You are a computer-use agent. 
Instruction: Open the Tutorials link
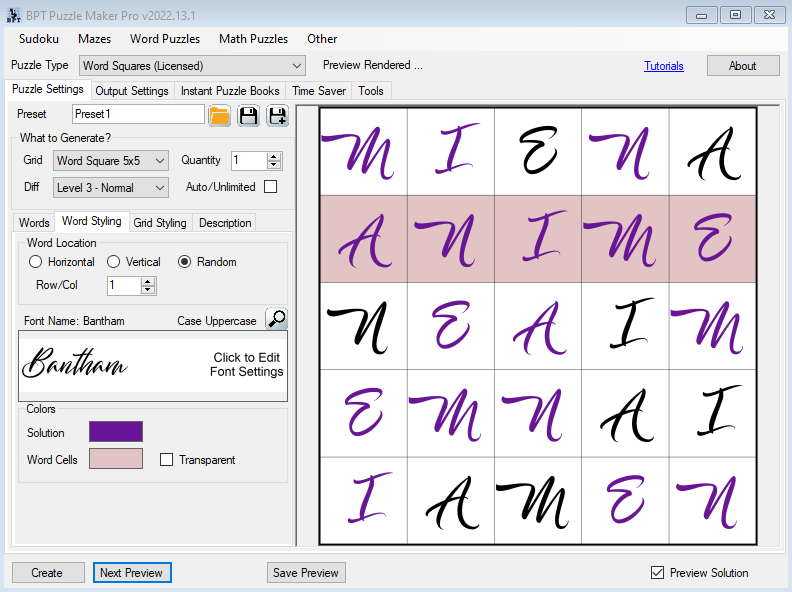[x=664, y=66]
